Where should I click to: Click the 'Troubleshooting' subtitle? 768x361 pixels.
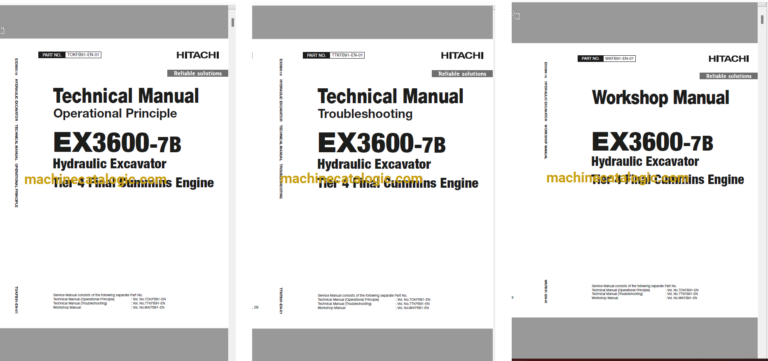[x=365, y=114]
